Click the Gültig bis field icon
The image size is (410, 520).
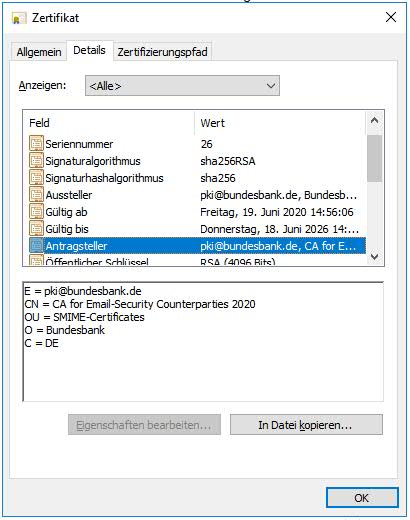[x=36, y=229]
